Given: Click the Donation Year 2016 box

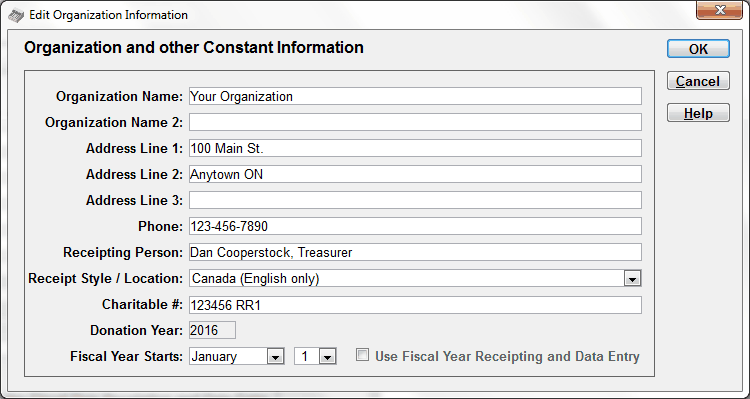Looking at the screenshot, I should [x=212, y=330].
